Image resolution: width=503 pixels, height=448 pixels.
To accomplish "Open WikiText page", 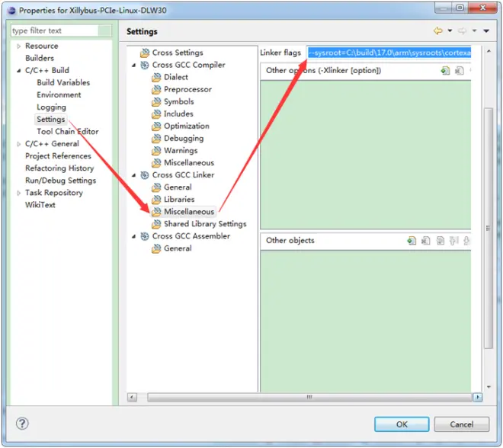I will (40, 205).
